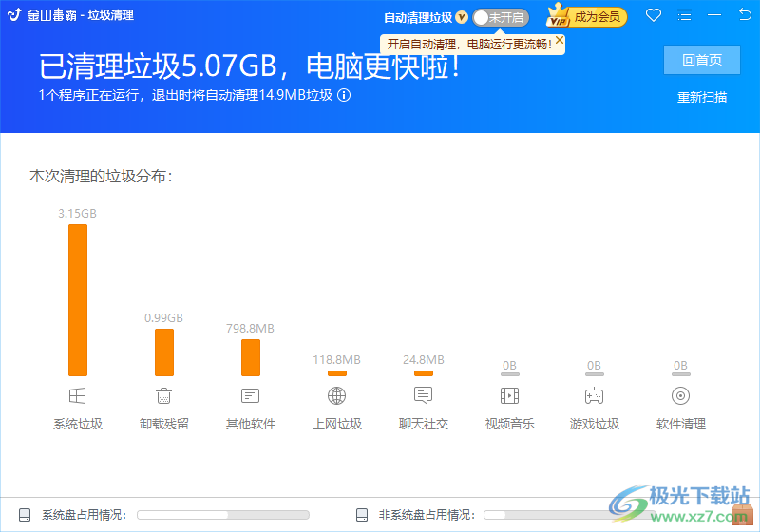The width and height of the screenshot is (760, 532).
Task: Click the 重新扫描 link
Action: 702,98
